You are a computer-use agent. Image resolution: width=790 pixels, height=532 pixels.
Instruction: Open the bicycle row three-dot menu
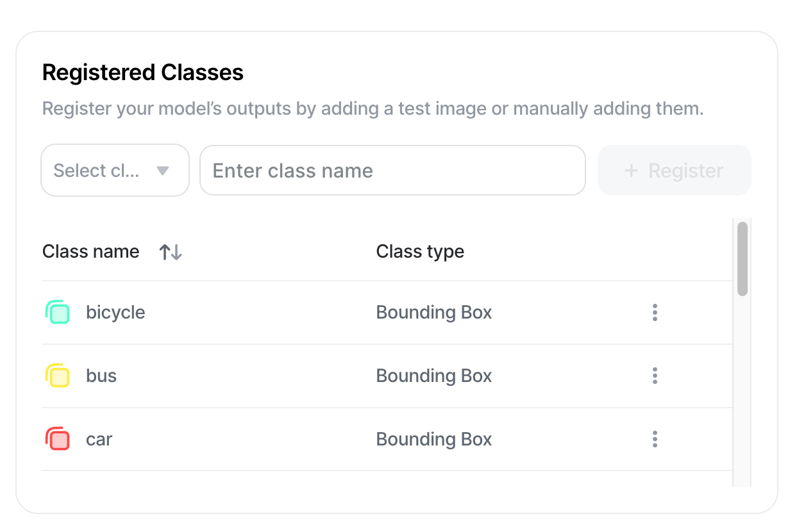[655, 313]
